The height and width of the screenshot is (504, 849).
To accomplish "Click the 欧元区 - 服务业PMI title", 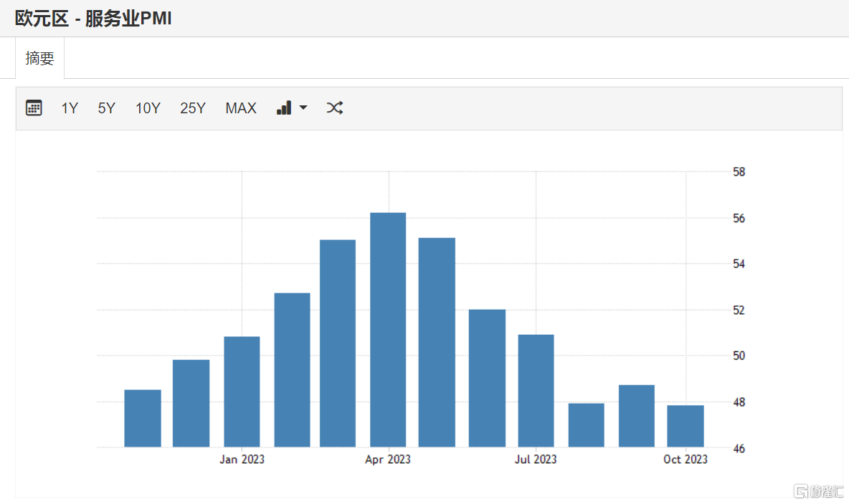I will pos(93,19).
